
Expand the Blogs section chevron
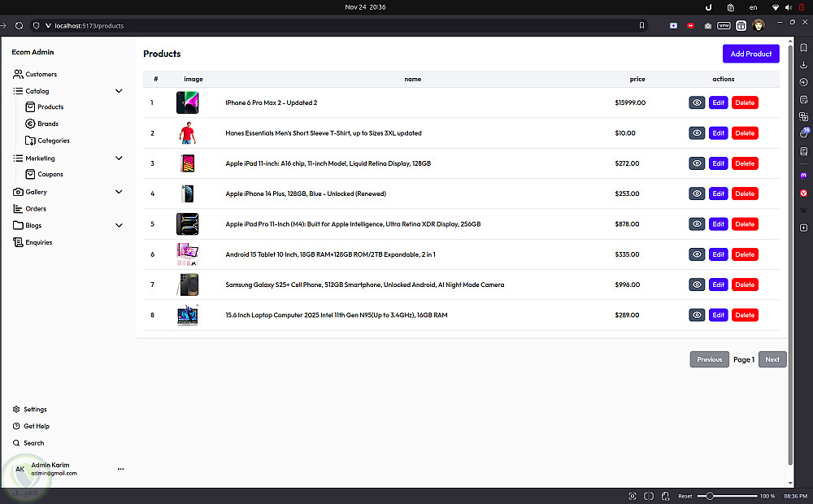click(x=119, y=225)
